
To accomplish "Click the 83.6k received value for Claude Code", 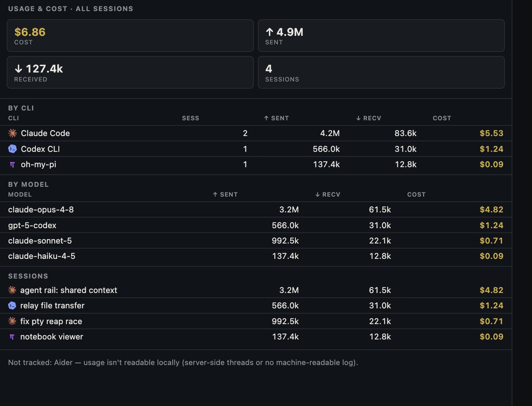I will point(405,133).
